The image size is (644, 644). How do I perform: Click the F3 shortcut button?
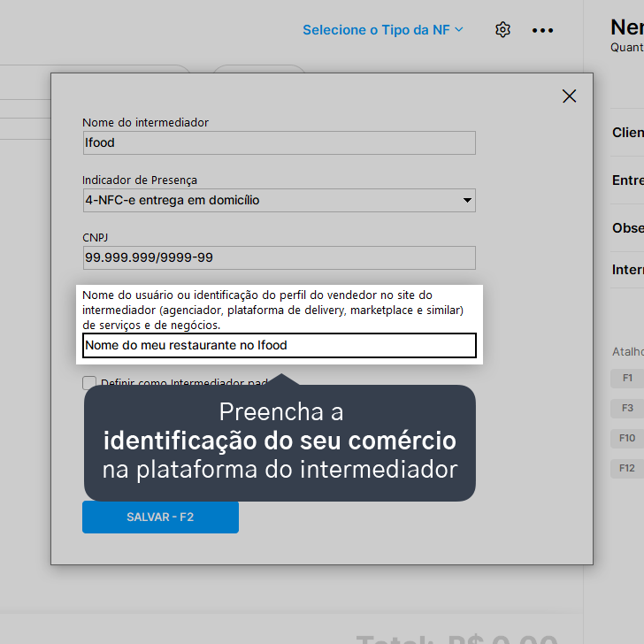627,409
